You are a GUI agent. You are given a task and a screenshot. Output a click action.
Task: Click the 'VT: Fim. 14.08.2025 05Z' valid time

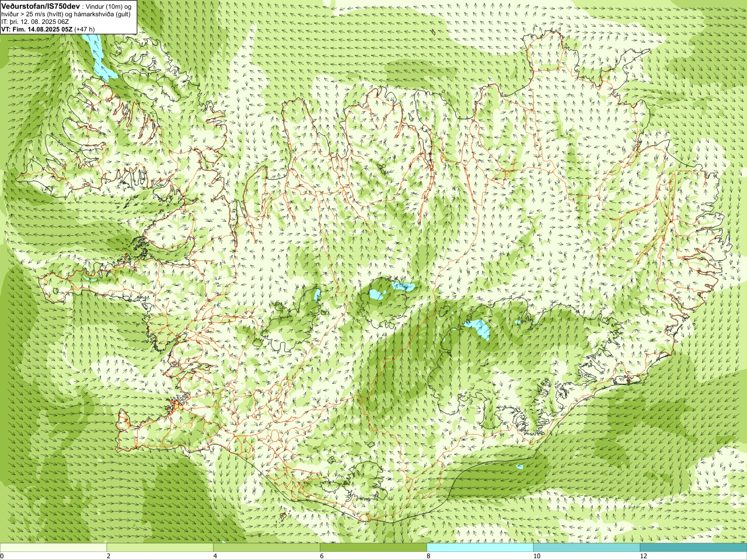(x=37, y=29)
